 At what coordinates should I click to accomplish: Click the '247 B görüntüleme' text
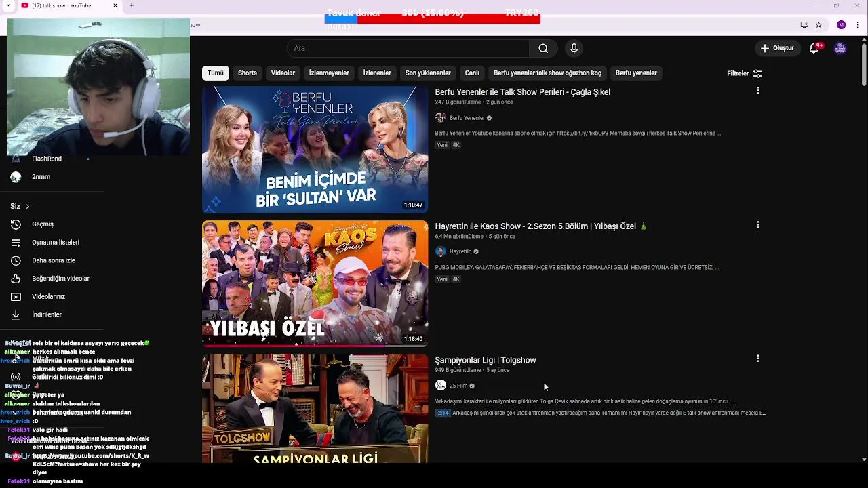point(458,102)
